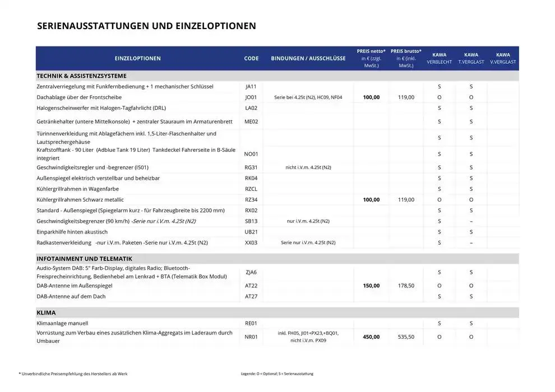Click the KAWA T.VERGLAST column header
The image size is (555, 392).
coord(471,58)
